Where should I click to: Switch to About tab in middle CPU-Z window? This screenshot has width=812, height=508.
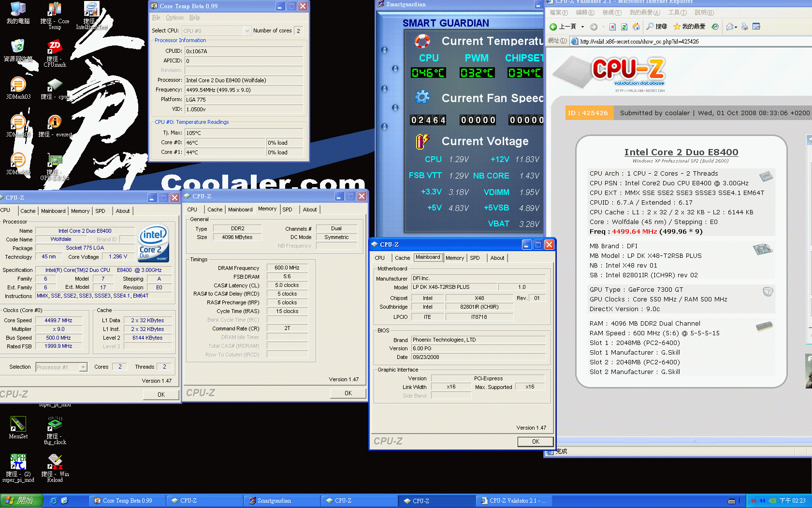(x=310, y=209)
